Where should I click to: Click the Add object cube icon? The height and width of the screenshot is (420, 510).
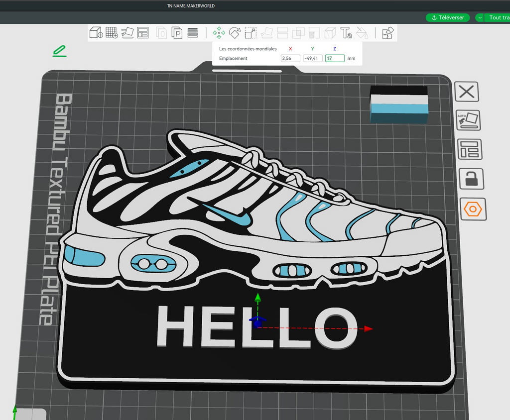point(96,33)
